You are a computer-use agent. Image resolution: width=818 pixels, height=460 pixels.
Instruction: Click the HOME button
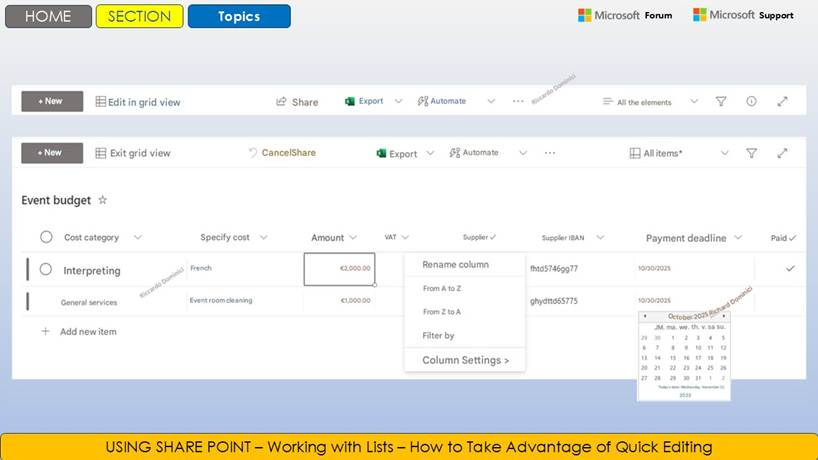[x=49, y=16]
